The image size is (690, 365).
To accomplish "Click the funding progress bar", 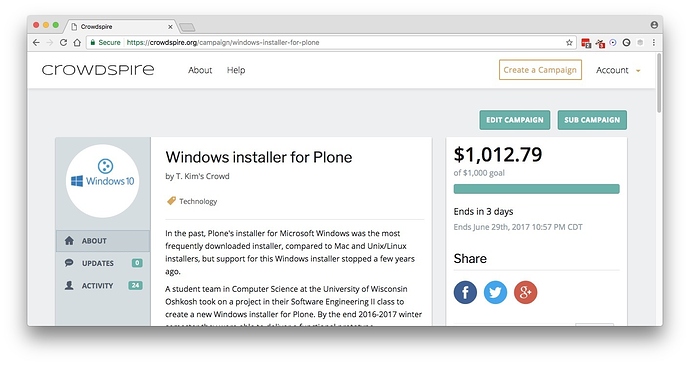I will [x=536, y=189].
